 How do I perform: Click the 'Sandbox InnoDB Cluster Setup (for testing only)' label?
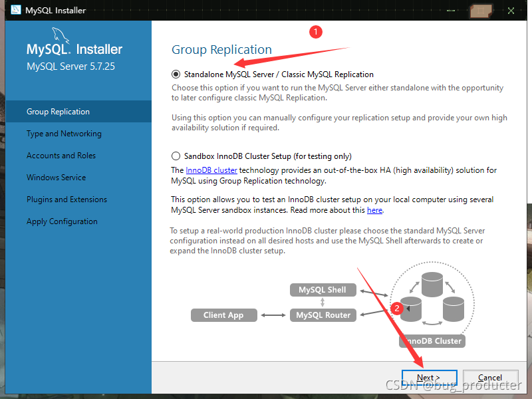click(268, 156)
